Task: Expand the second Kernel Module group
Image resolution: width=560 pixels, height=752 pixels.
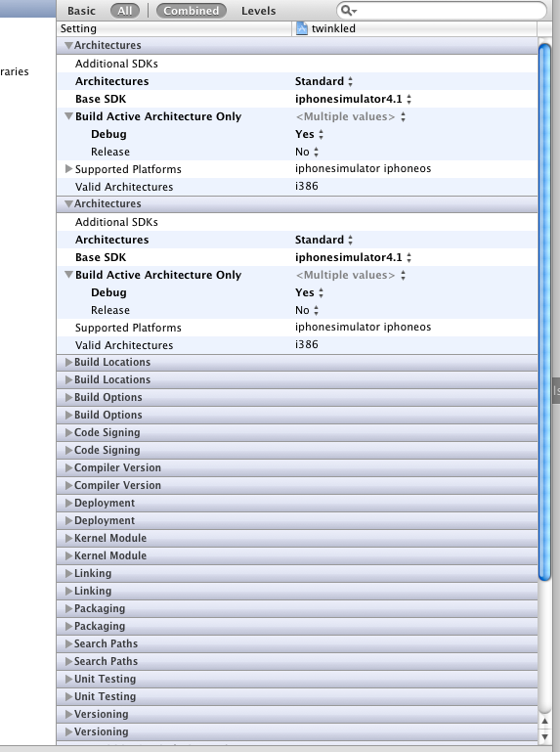Action: click(68, 555)
